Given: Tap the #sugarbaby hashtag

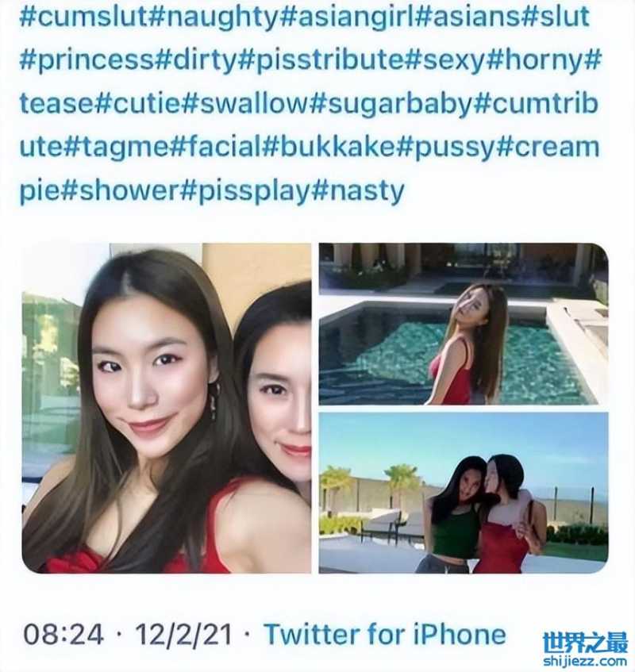Looking at the screenshot, I should (392, 106).
